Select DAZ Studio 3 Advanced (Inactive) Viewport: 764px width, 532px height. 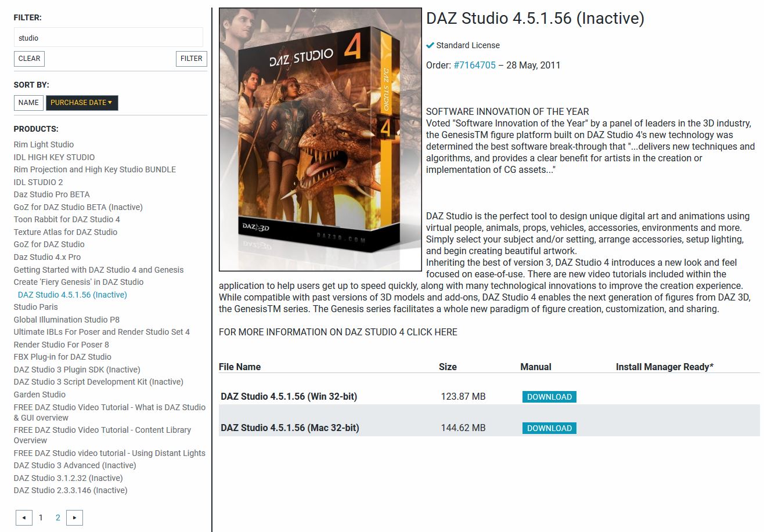click(75, 465)
